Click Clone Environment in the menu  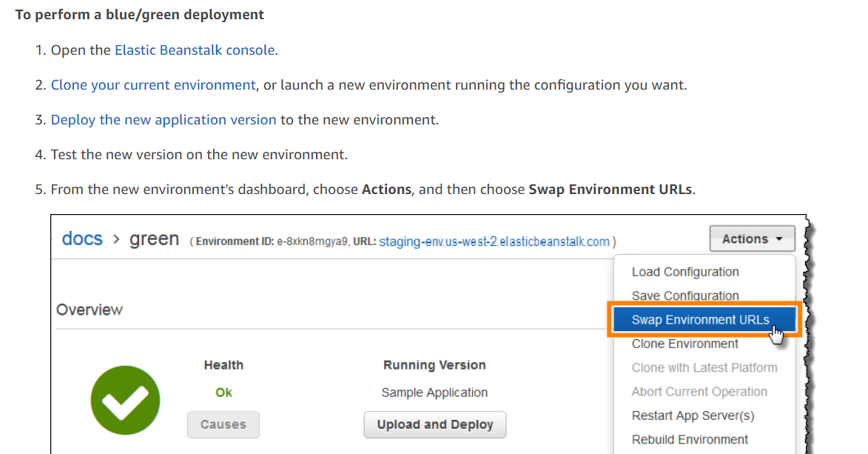pos(684,344)
